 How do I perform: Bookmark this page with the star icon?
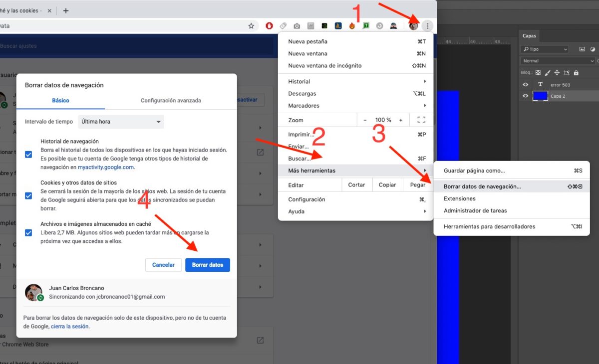pos(251,26)
